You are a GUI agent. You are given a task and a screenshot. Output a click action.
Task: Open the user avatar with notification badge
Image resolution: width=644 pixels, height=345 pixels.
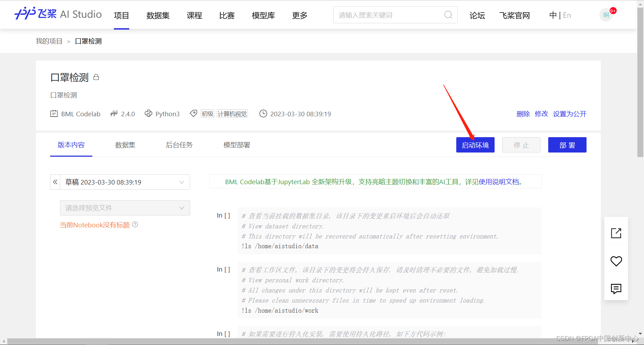[x=606, y=15]
